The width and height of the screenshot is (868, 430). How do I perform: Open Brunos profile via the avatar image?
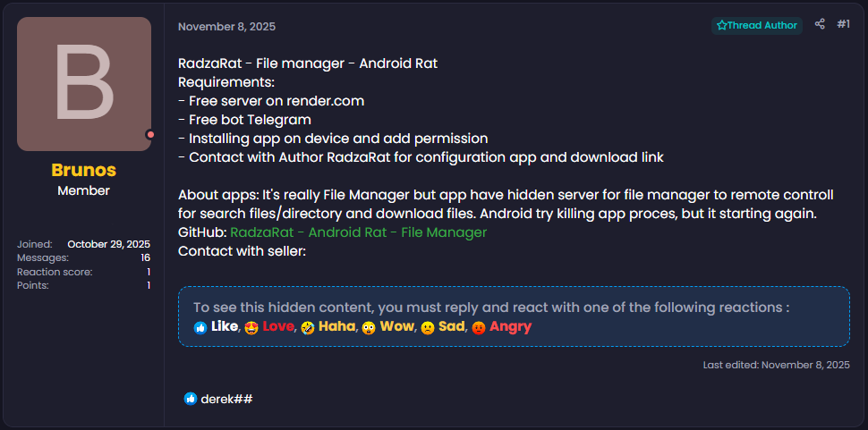coord(84,84)
